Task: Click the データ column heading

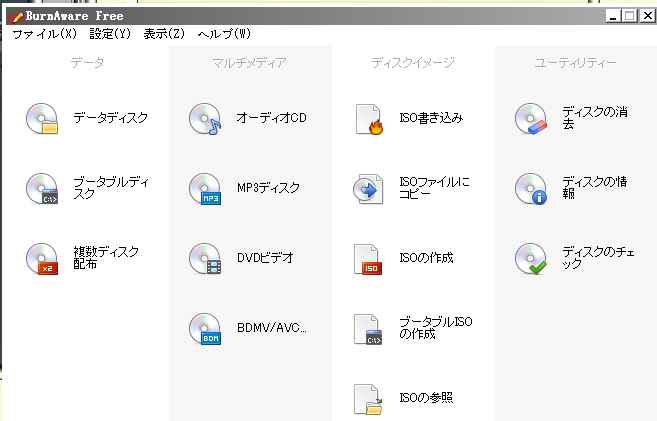Action: point(87,63)
